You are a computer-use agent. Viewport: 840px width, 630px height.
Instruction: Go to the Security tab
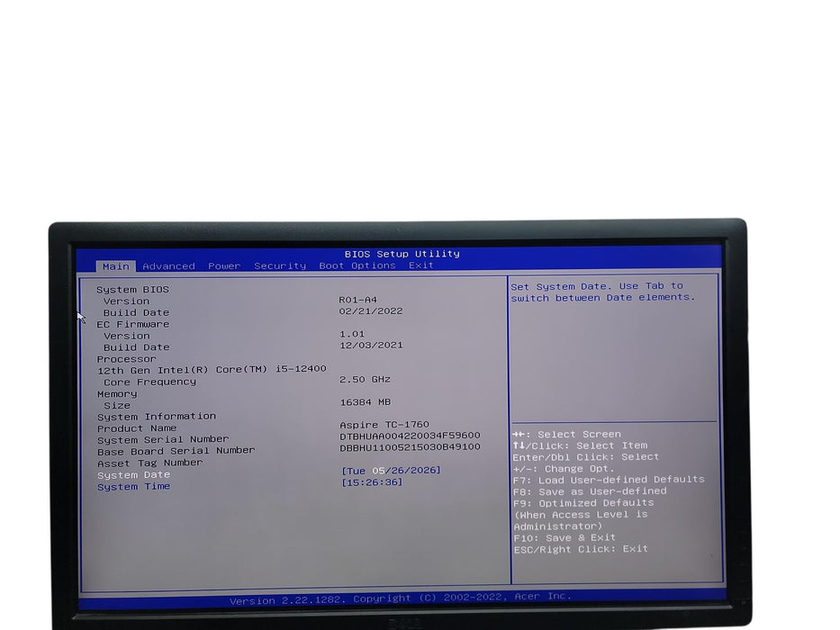pos(280,265)
